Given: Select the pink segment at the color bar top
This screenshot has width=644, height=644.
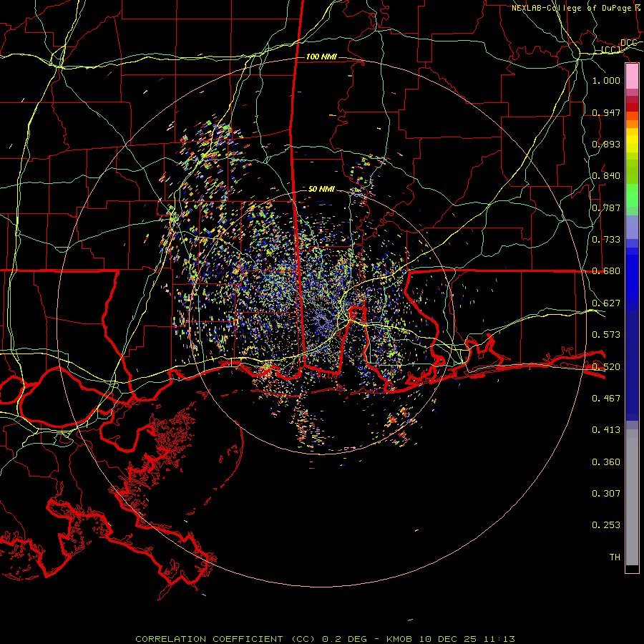Looking at the screenshot, I should coord(632,77).
